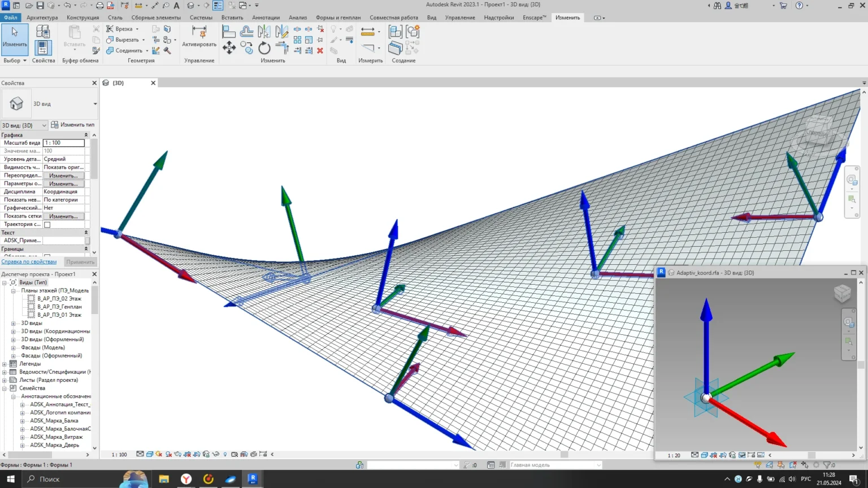Select the Align tool in ribbon
The width and height of the screenshot is (868, 488).
point(229,32)
